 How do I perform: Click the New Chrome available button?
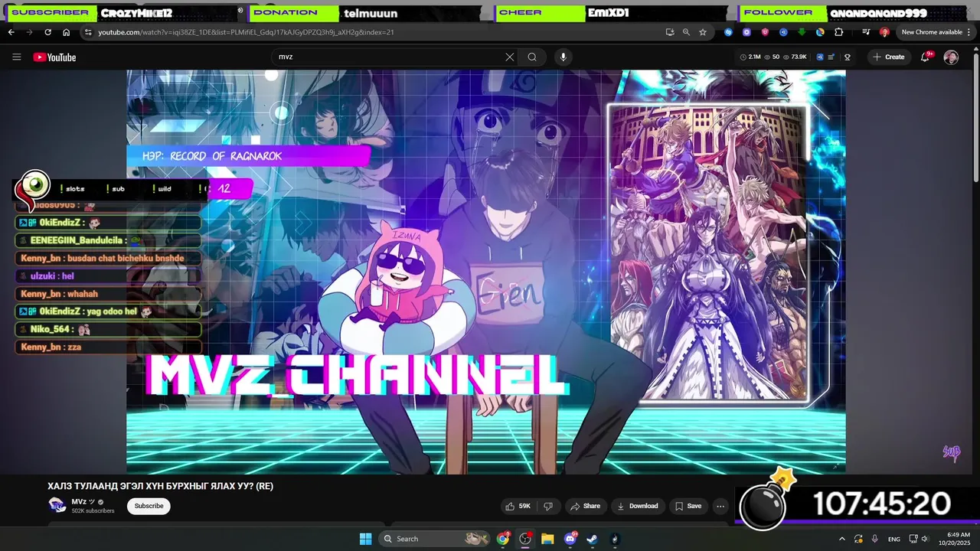[932, 32]
